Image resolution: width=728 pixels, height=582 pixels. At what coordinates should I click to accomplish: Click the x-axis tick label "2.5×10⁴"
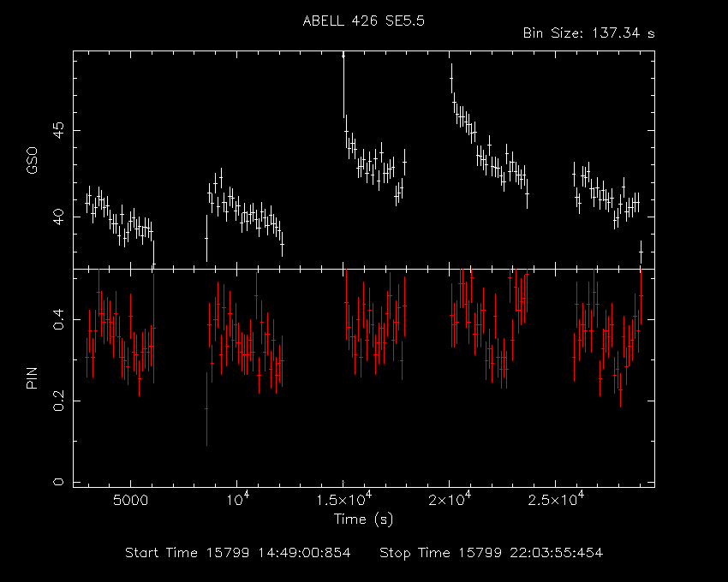pyautogui.click(x=556, y=497)
